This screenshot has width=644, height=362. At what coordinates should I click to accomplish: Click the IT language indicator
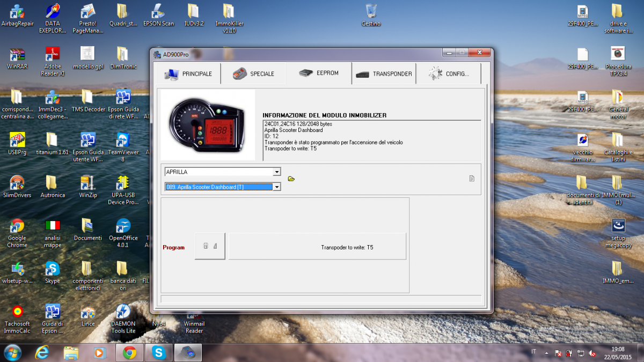click(533, 352)
